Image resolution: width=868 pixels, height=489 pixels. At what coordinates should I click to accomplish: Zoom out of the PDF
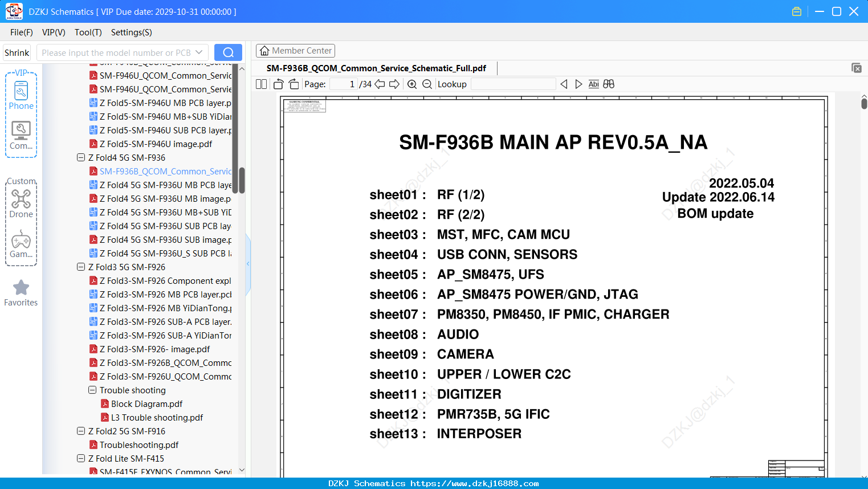tap(427, 84)
